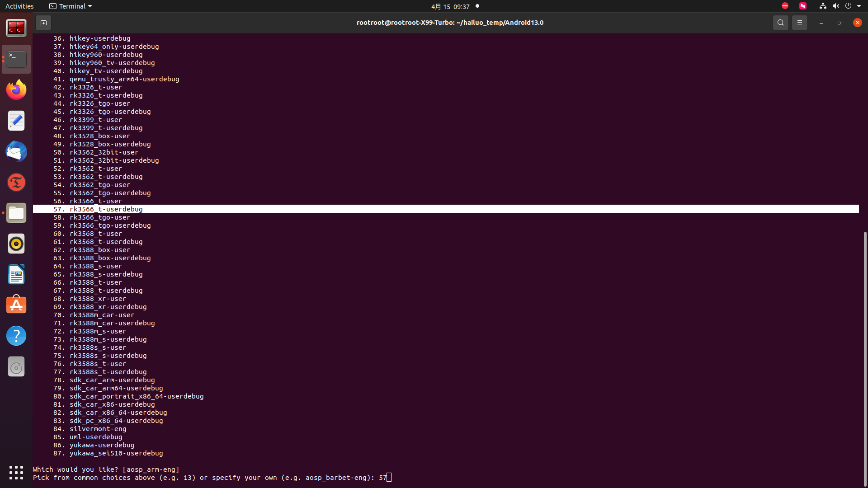This screenshot has height=488, width=868.
Task: Expand the Terminal app menu
Action: (71, 6)
